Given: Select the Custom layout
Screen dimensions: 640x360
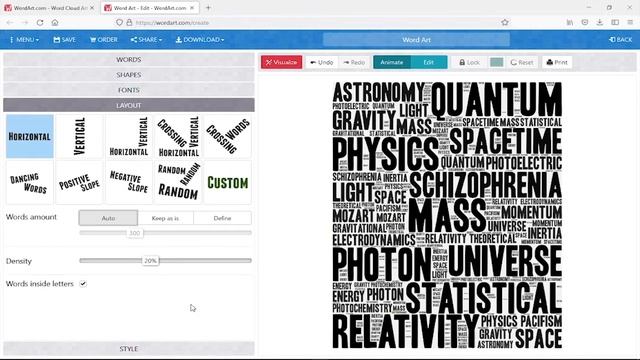Looking at the screenshot, I should click(x=228, y=182).
